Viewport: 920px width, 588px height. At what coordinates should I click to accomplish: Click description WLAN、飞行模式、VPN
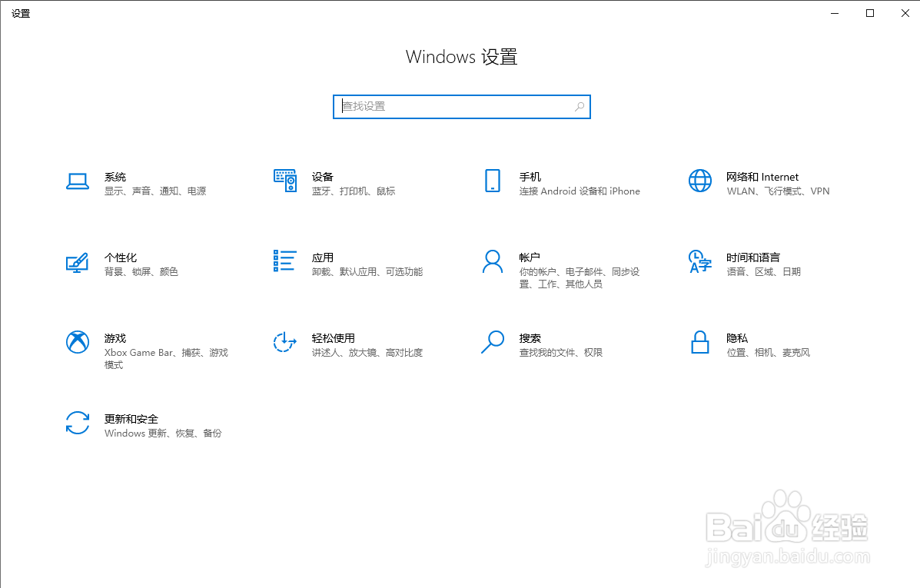coord(778,191)
